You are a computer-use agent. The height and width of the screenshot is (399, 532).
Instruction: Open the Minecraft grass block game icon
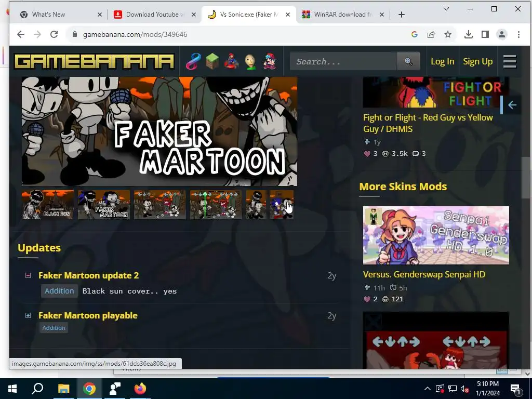[212, 61]
